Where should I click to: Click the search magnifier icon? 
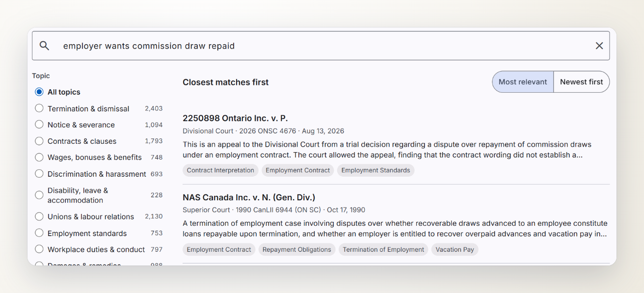coord(44,46)
